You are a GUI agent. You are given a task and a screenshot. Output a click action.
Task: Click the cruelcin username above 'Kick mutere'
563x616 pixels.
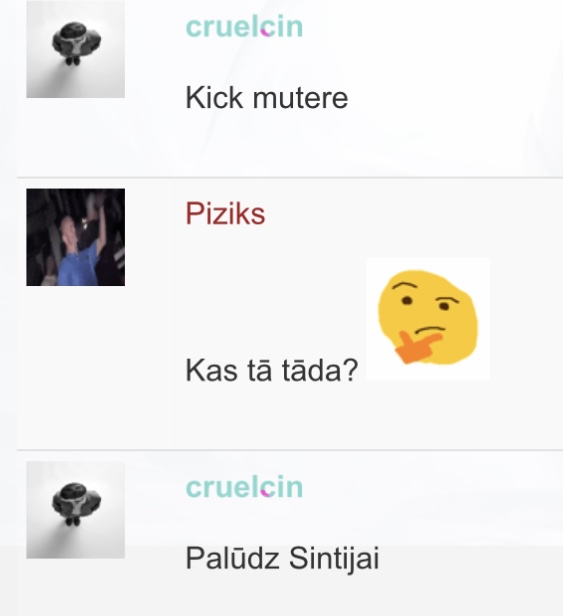(x=244, y=27)
